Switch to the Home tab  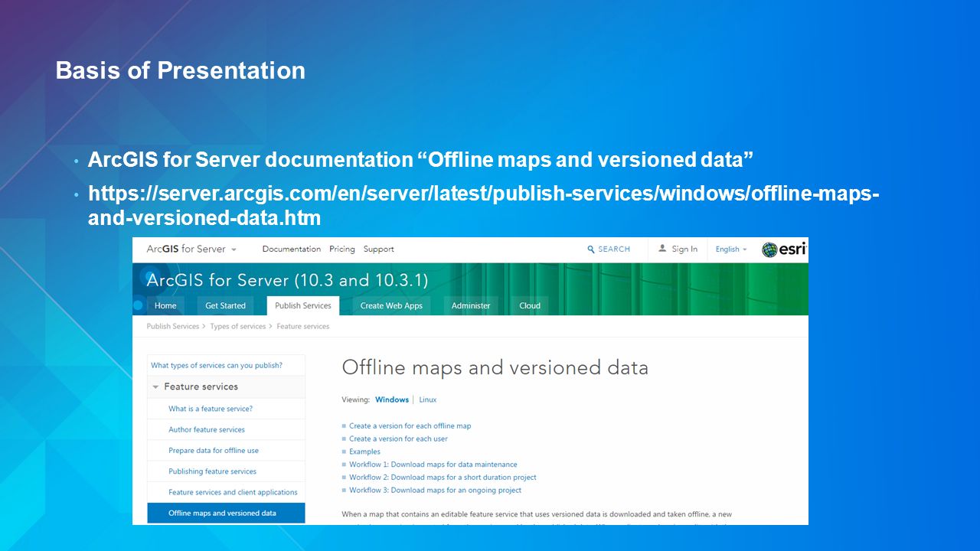point(165,305)
